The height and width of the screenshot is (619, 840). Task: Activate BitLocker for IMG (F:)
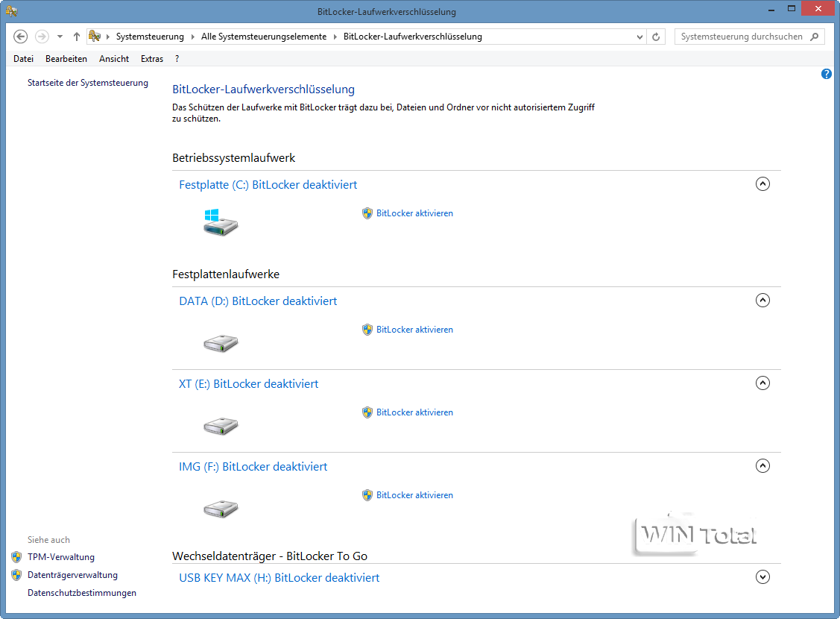pos(414,495)
